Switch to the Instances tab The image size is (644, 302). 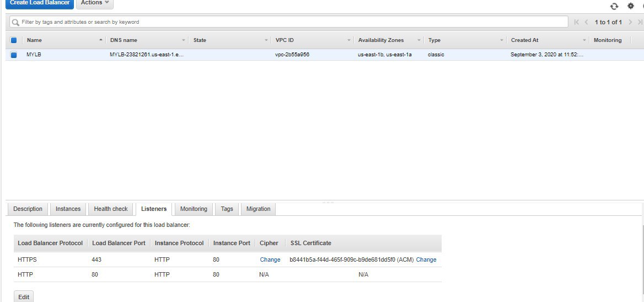click(68, 209)
